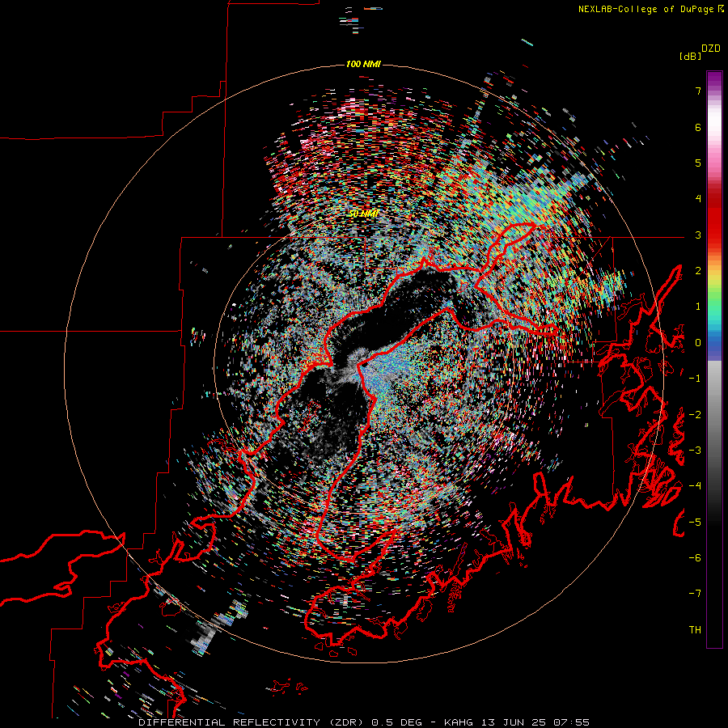Click the -2 value on the color scale
This screenshot has width=728, height=728.
695,415
